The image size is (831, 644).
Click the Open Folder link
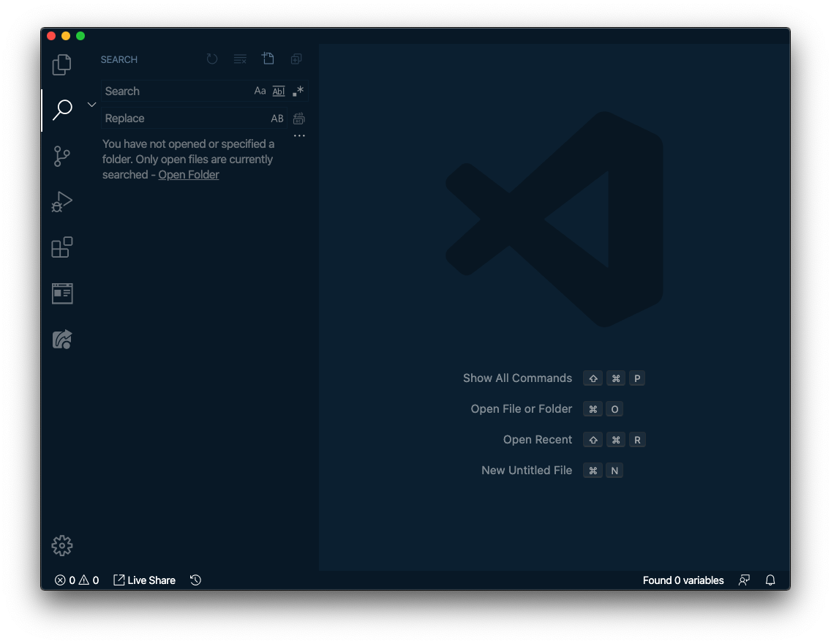tap(188, 175)
